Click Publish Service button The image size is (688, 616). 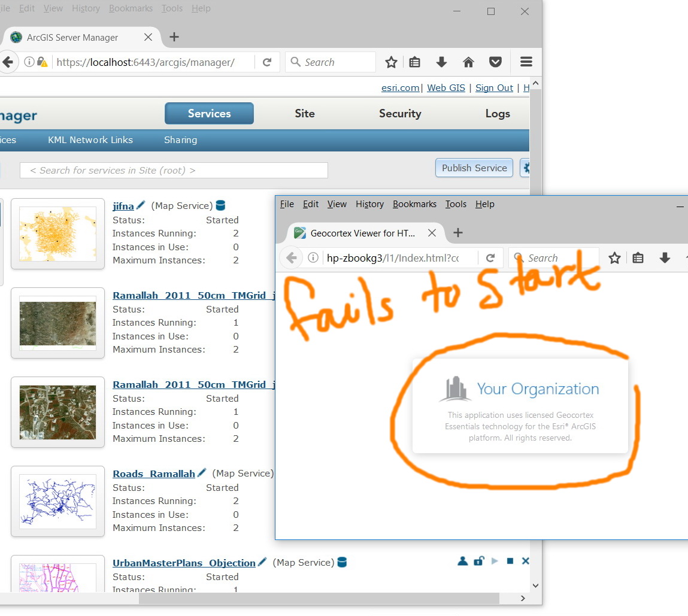tap(474, 168)
